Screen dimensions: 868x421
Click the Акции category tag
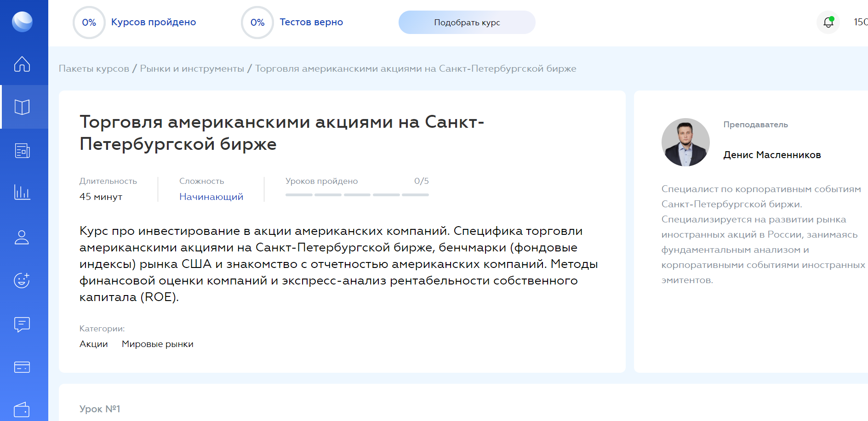tap(94, 344)
